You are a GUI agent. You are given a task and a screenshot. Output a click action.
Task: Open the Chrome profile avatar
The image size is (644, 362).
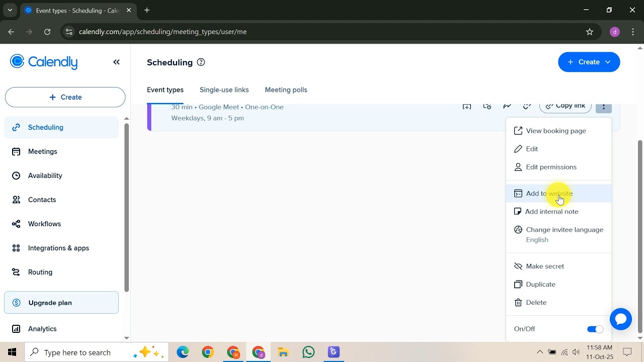(614, 32)
